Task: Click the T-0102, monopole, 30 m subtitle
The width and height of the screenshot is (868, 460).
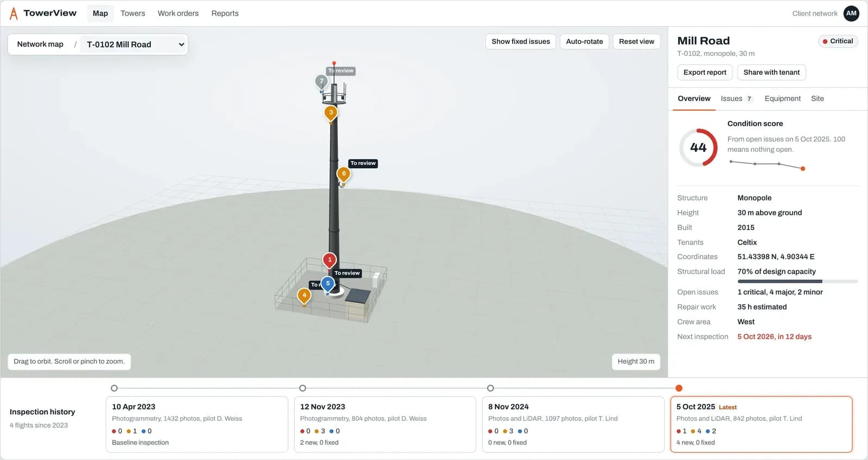Action: coord(716,54)
